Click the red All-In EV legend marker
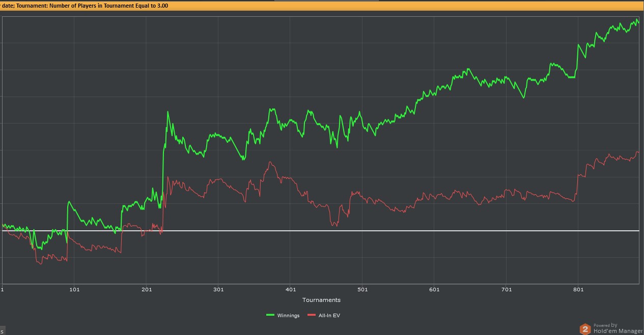The width and height of the screenshot is (644, 335). coord(312,316)
